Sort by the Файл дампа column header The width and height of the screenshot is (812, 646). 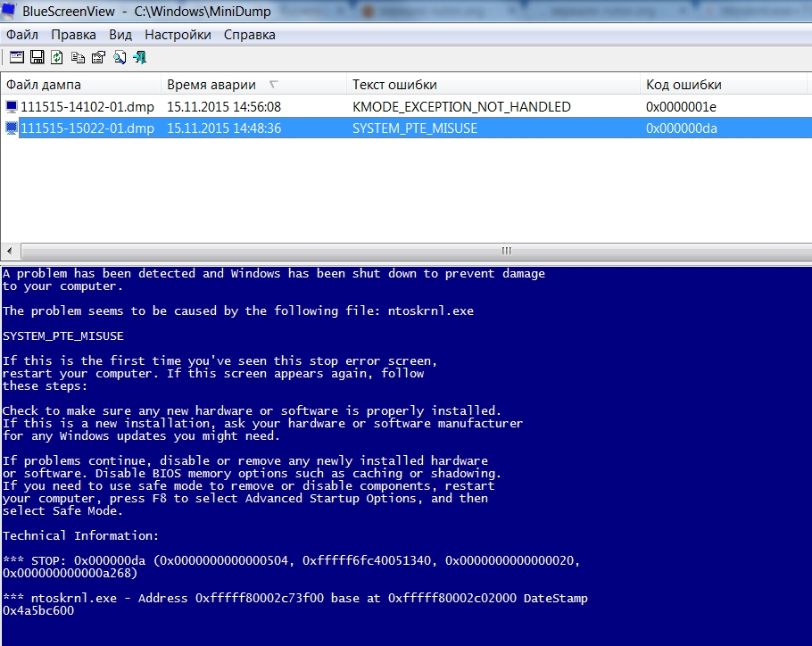click(81, 85)
